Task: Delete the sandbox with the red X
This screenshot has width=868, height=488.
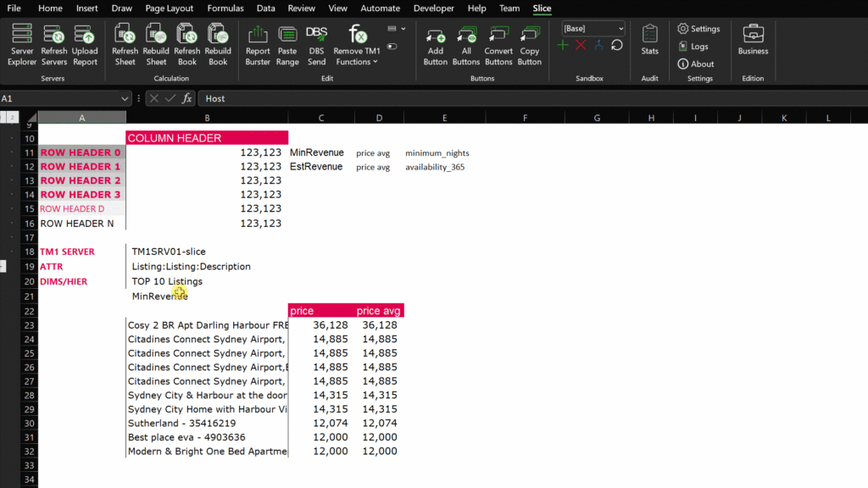Action: click(581, 45)
